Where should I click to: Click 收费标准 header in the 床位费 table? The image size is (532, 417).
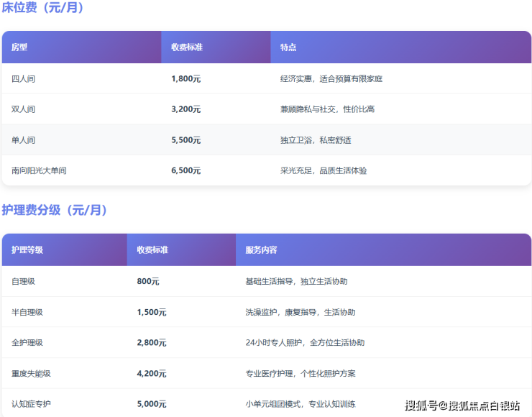tap(187, 47)
